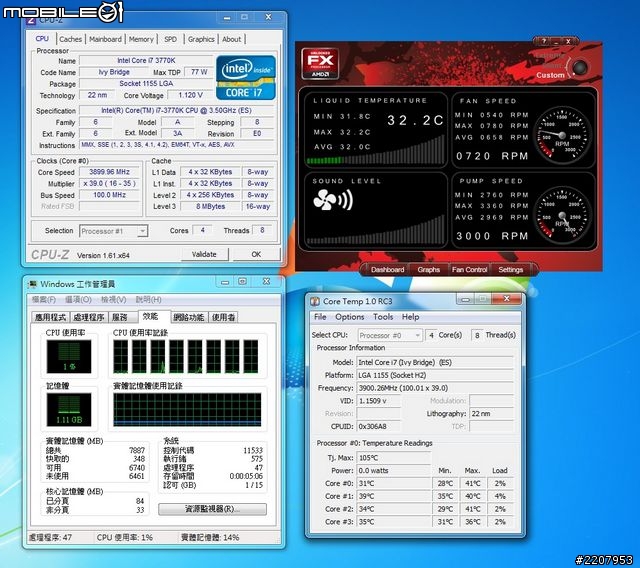Switch to the 網路功能 tab in Task Manager
Image resolution: width=640 pixels, height=568 pixels.
[188, 317]
